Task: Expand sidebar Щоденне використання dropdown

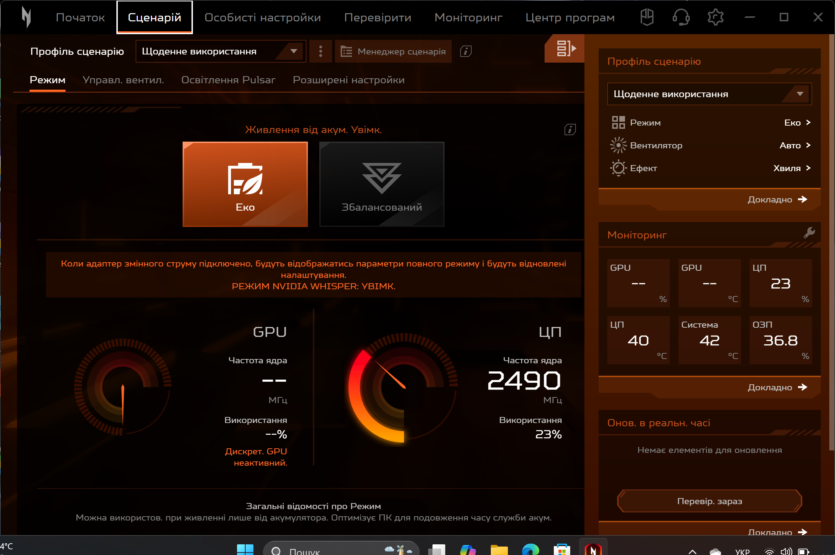Action: (709, 94)
